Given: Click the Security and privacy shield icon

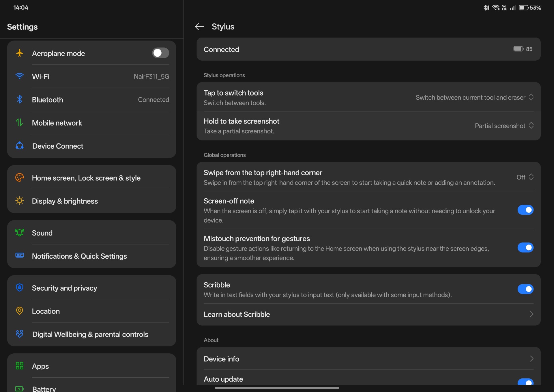Looking at the screenshot, I should pyautogui.click(x=19, y=288).
